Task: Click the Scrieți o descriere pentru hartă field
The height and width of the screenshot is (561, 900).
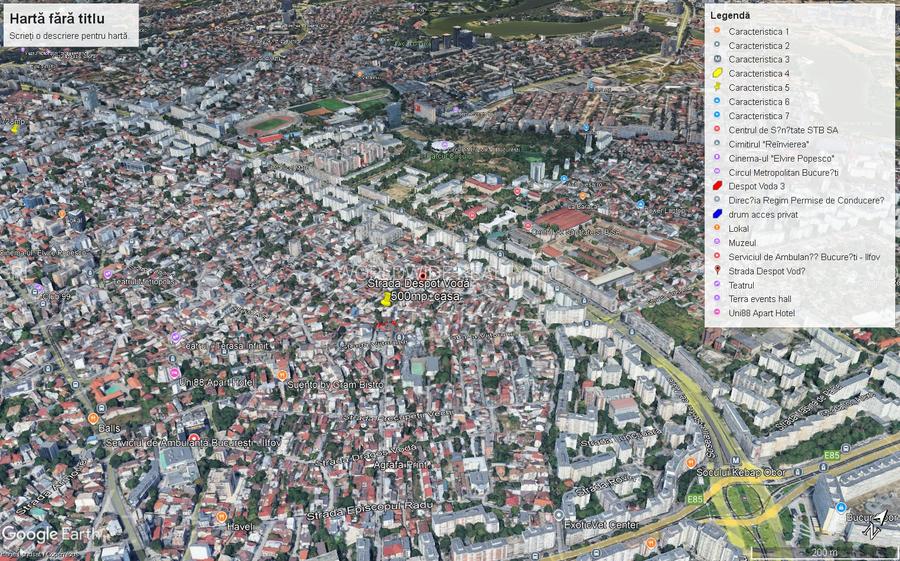Action: [x=68, y=36]
